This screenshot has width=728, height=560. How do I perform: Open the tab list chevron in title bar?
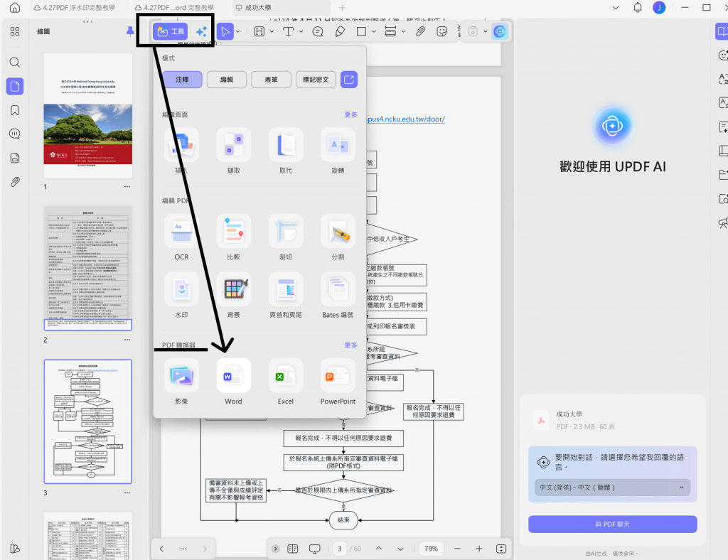[616, 7]
